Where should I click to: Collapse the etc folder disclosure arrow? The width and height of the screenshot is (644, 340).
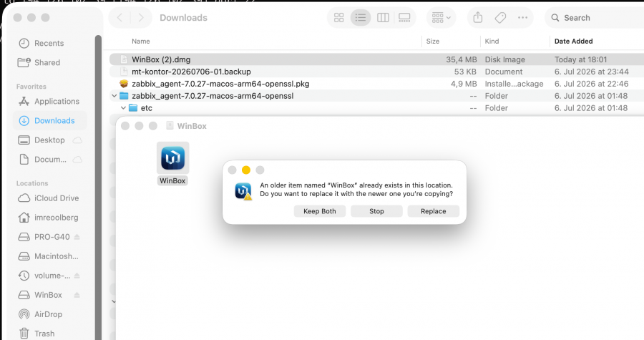point(123,108)
